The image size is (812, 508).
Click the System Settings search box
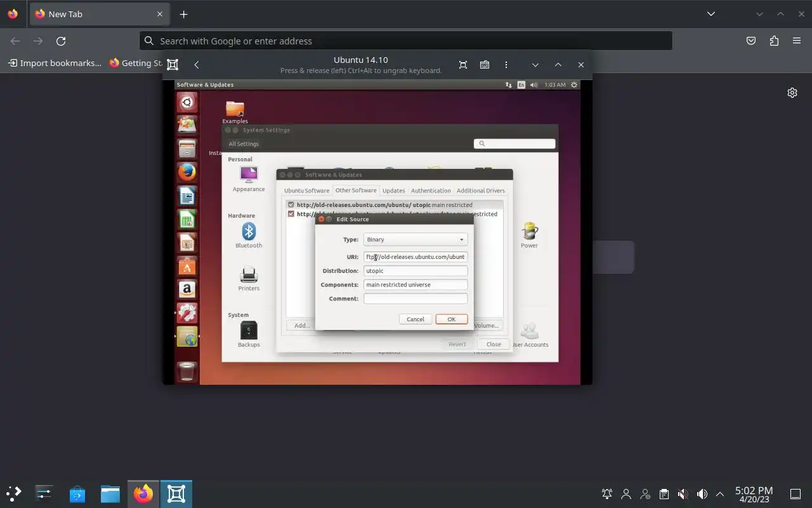coord(514,144)
